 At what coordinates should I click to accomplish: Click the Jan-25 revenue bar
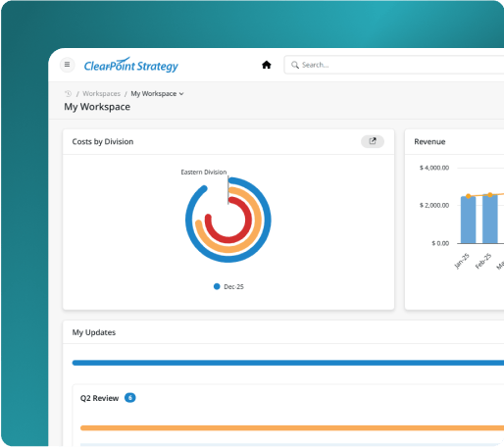(468, 220)
